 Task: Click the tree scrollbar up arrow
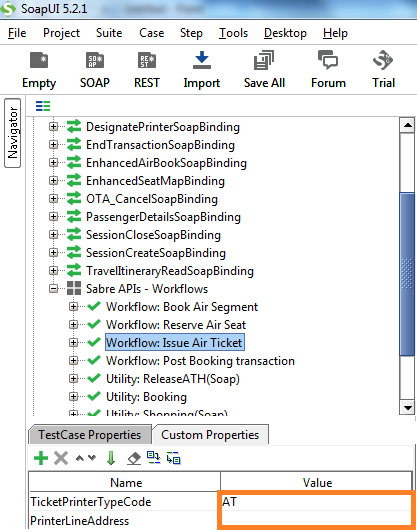coord(407,126)
